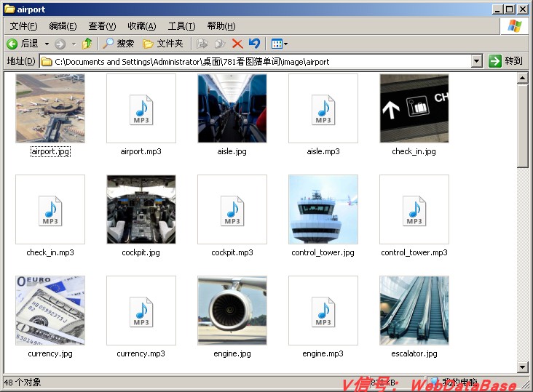Select the airport.mp3 file icon
Viewport: 533px width, 392px height.
pos(141,109)
